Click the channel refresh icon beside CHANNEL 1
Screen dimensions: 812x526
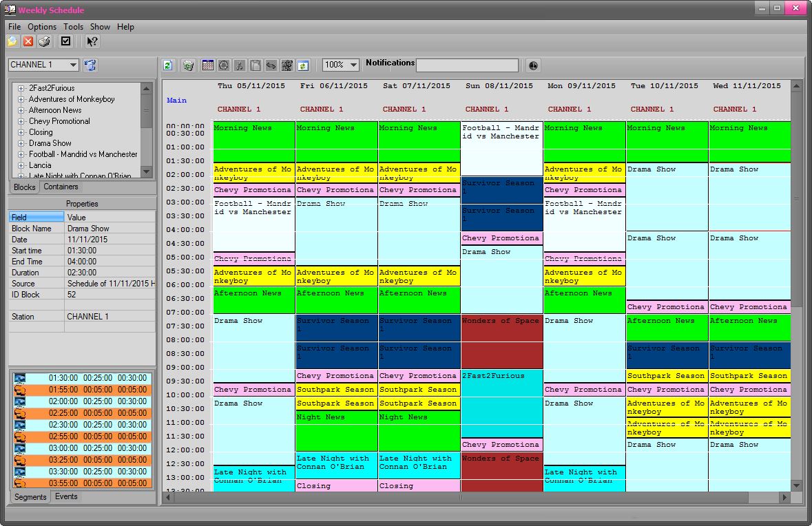click(x=90, y=65)
